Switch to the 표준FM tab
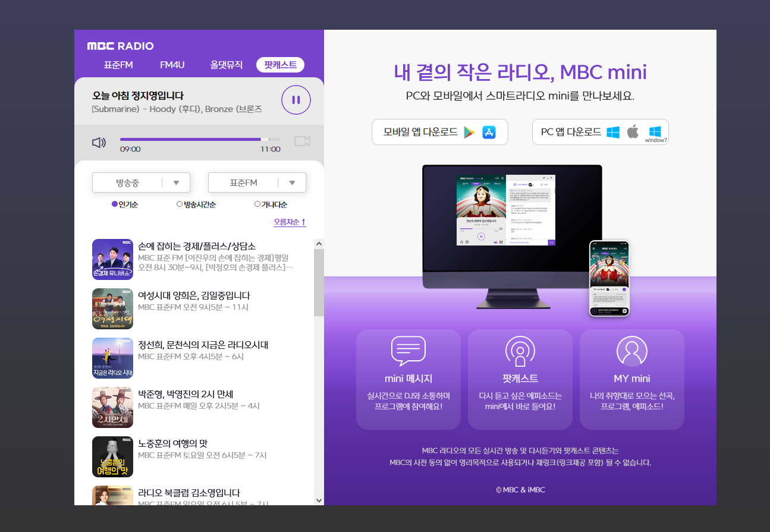The height and width of the screenshot is (532, 770). click(x=118, y=65)
